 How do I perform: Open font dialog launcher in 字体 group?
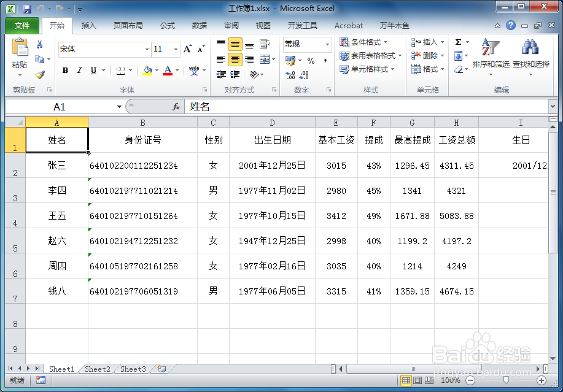(x=204, y=90)
